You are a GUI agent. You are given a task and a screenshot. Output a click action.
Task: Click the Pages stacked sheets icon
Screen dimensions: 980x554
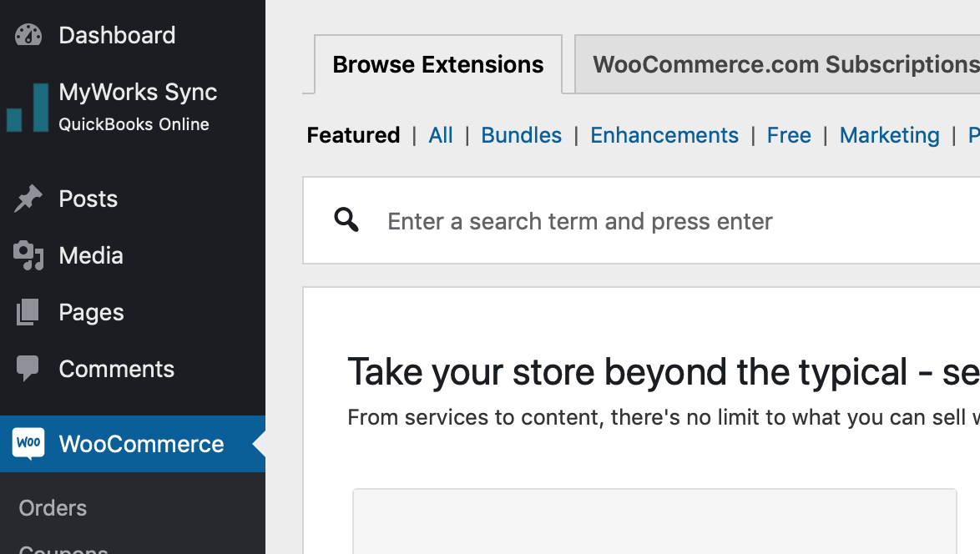[28, 312]
